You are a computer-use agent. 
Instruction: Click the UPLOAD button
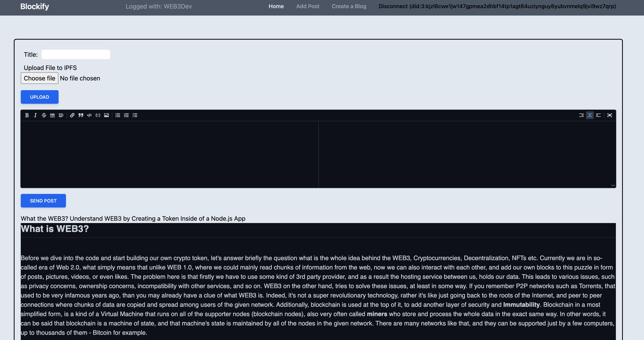(x=40, y=97)
